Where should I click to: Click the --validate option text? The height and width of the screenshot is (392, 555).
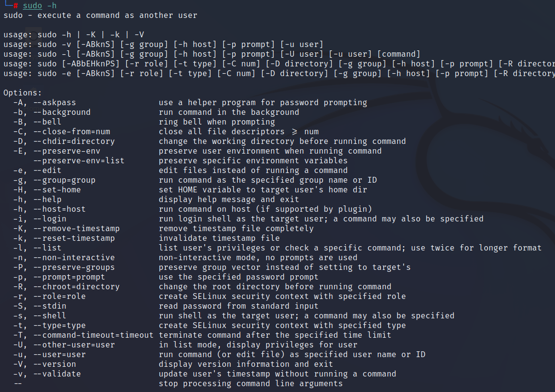point(57,374)
